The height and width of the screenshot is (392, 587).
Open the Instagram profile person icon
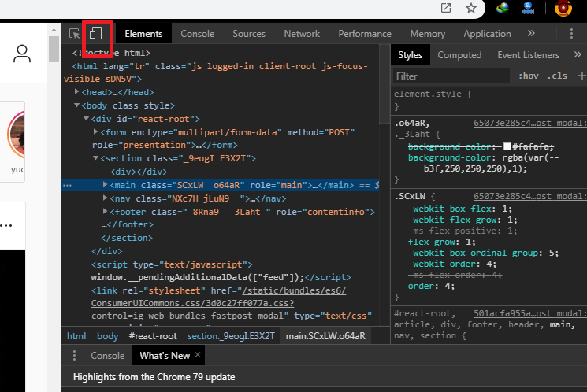tap(22, 54)
